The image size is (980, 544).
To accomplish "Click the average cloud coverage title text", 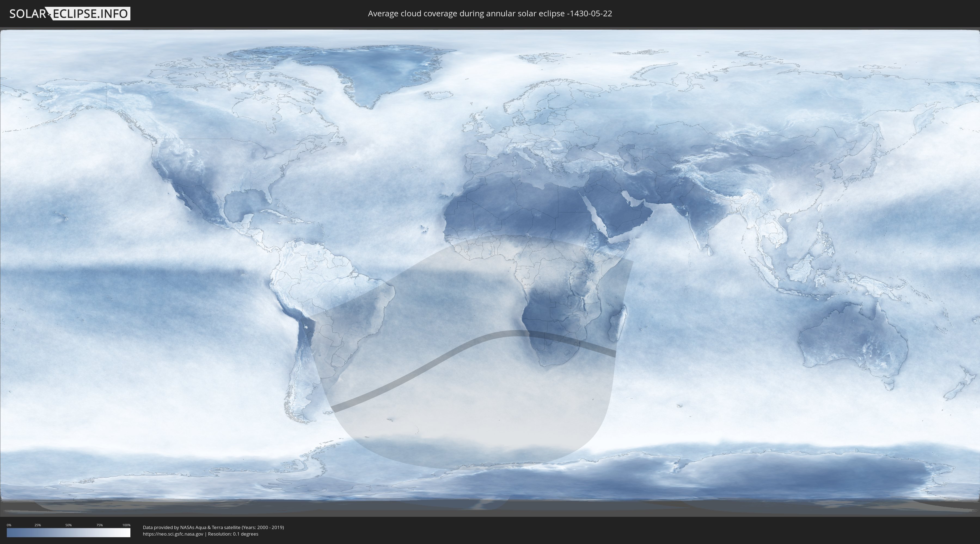I will 490,14.
